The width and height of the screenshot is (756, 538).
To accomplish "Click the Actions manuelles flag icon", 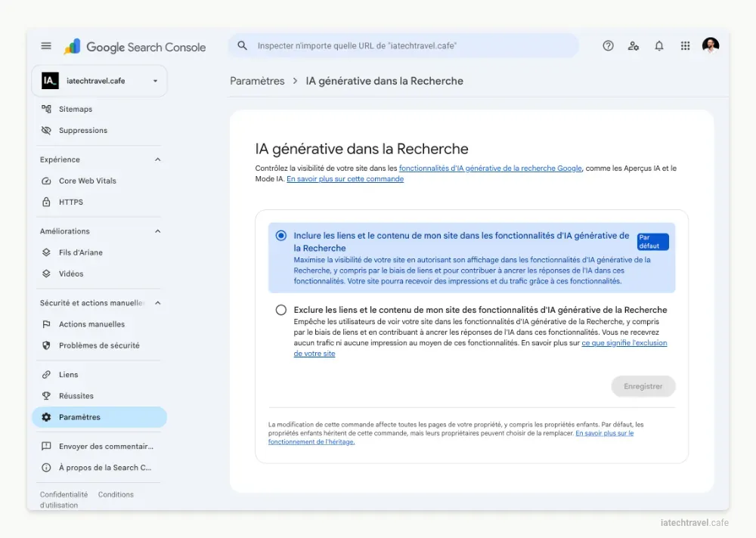I will (46, 324).
